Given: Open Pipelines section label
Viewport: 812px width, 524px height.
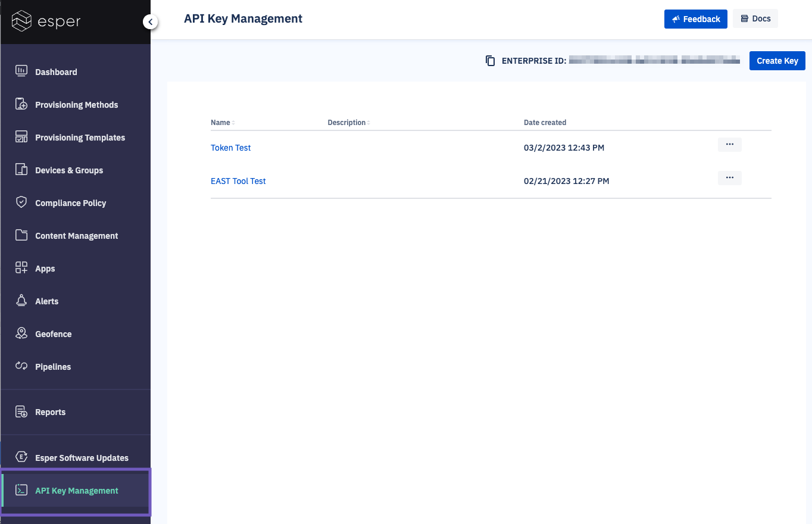Looking at the screenshot, I should point(53,367).
